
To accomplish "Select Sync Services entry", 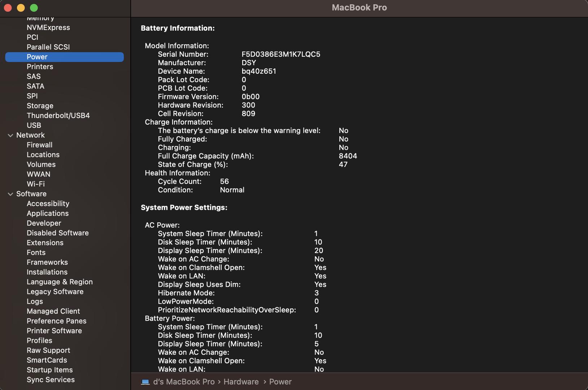I will click(51, 379).
